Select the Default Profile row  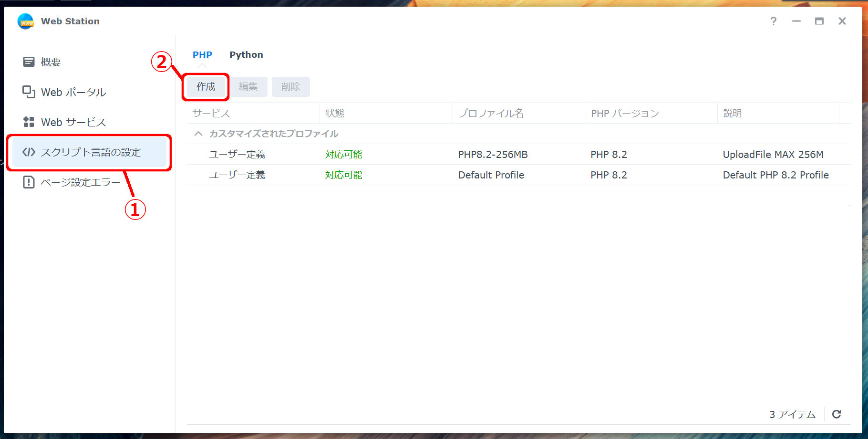click(x=491, y=175)
